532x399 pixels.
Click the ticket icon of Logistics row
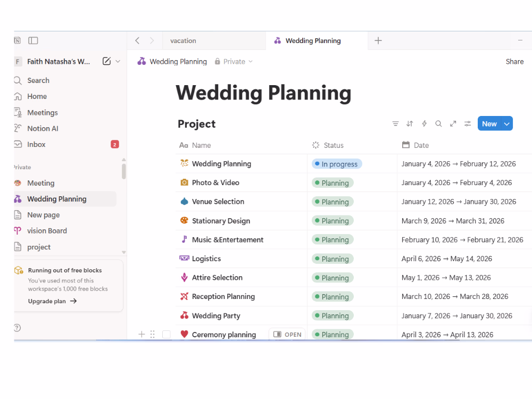coord(184,259)
